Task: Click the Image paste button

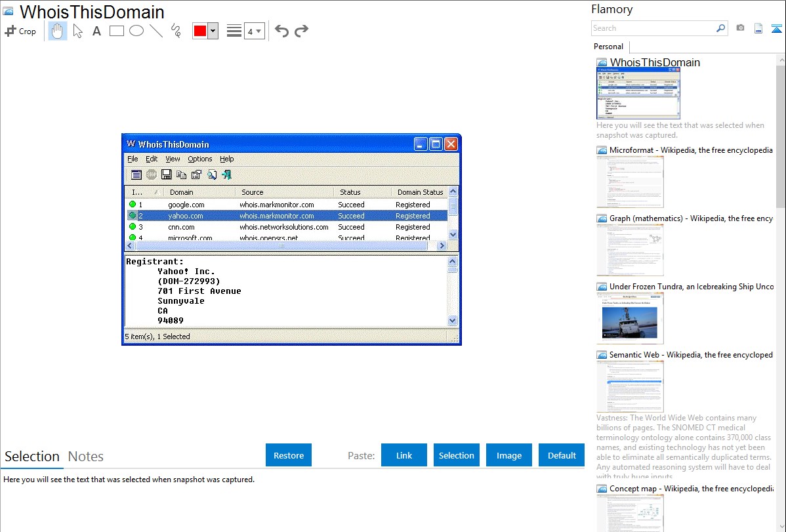Action: tap(509, 455)
